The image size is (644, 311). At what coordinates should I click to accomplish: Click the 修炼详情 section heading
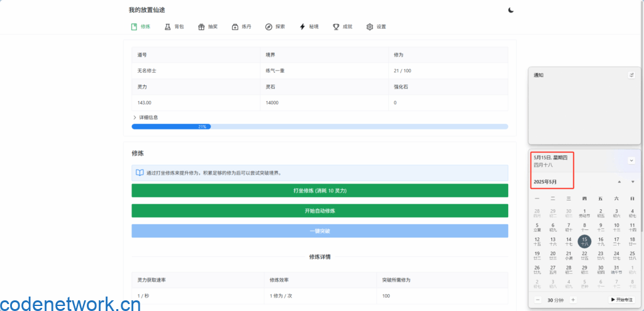[319, 257]
